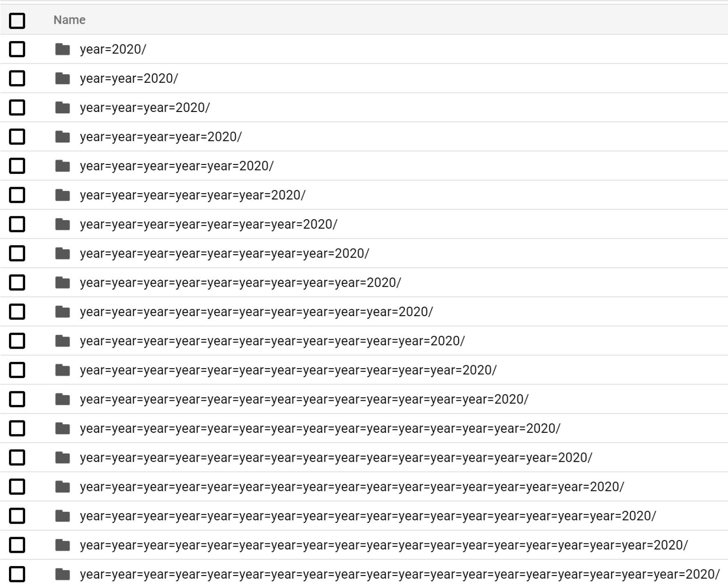The image size is (728, 587).
Task: Click the folder icon on the bottom row
Action: click(x=63, y=574)
